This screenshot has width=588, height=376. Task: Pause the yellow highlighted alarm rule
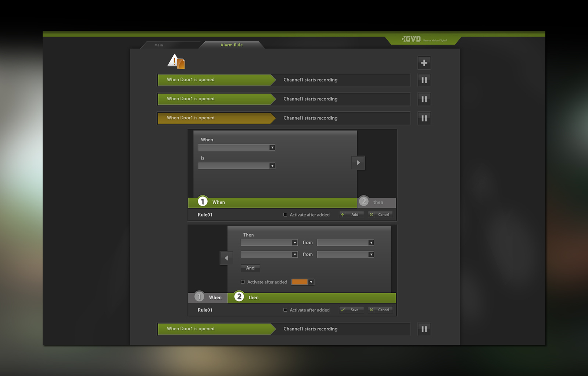pos(424,118)
